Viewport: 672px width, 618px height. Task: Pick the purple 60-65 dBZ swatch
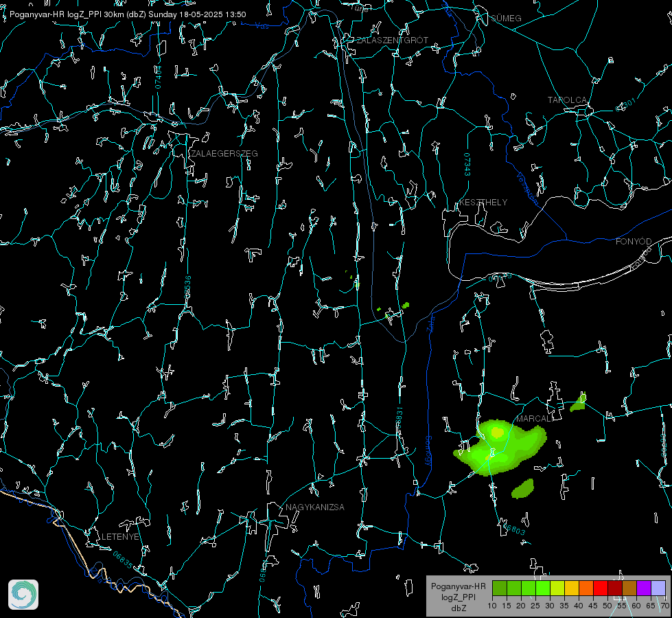pyautogui.click(x=644, y=588)
